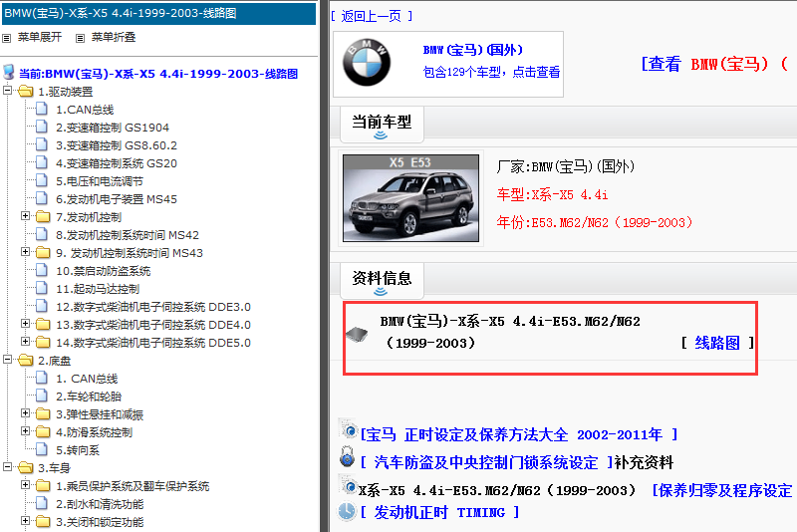Expand 1.乘员保护系统及翻车保护系统 node
Screen dimensions: 797x532
pyautogui.click(x=25, y=485)
